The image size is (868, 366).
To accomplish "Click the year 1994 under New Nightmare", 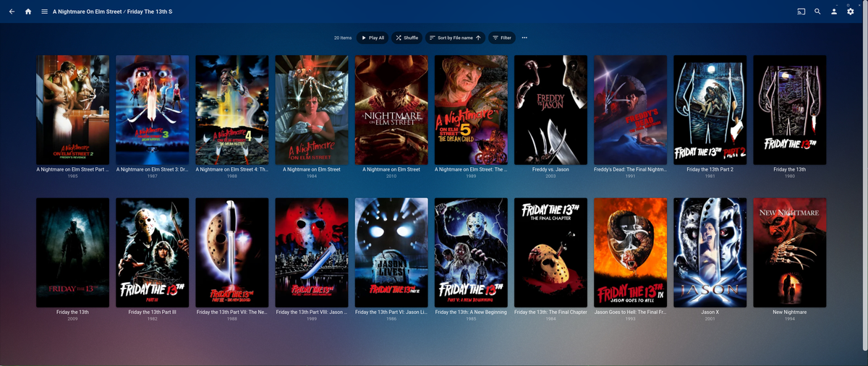I will tap(789, 319).
